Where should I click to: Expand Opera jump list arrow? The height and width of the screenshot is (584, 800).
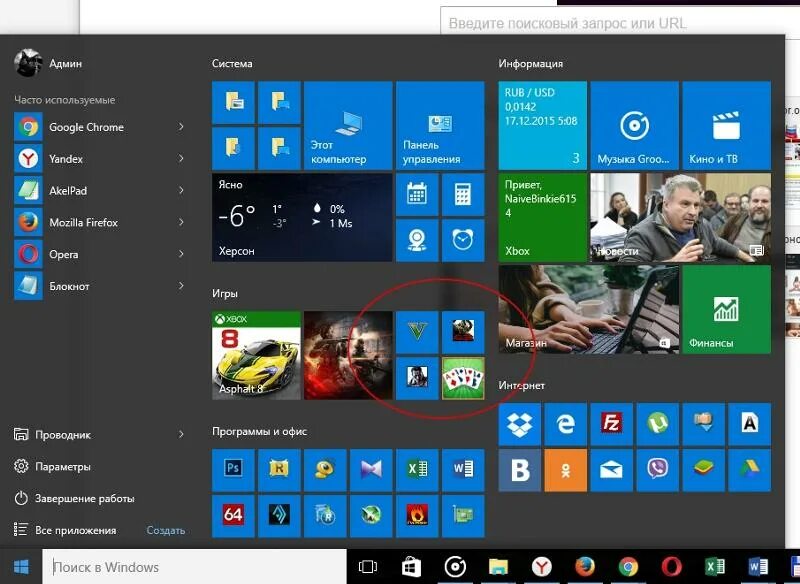point(181,254)
